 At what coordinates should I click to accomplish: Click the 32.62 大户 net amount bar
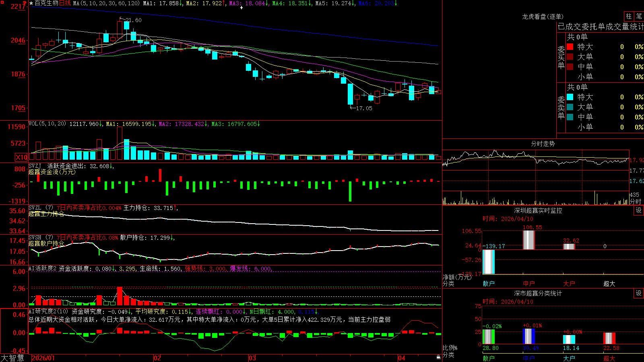click(569, 247)
